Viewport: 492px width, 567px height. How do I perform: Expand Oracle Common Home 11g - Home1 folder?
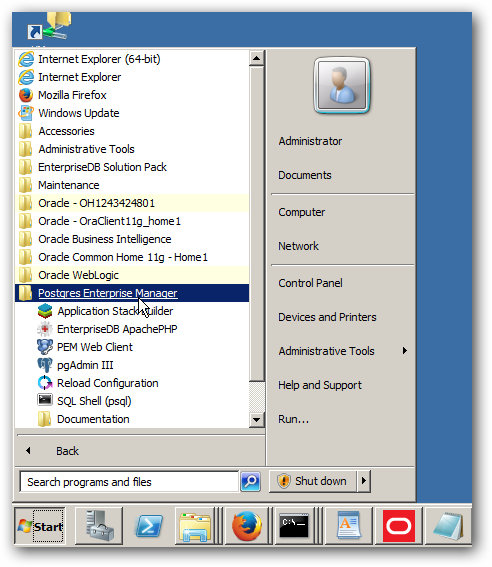132,257
